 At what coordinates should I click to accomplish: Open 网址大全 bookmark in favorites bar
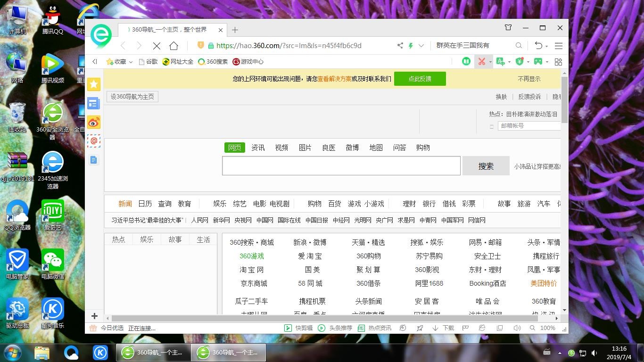click(x=178, y=62)
